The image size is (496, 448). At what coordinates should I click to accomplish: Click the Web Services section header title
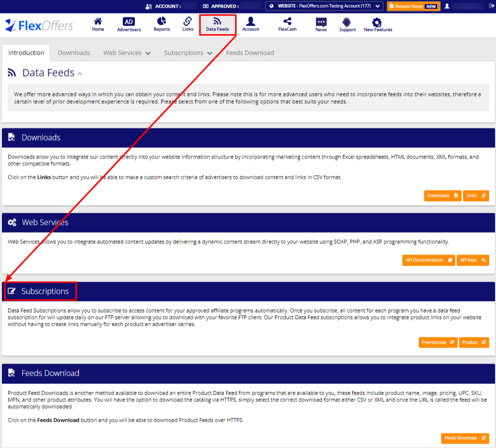coord(45,223)
